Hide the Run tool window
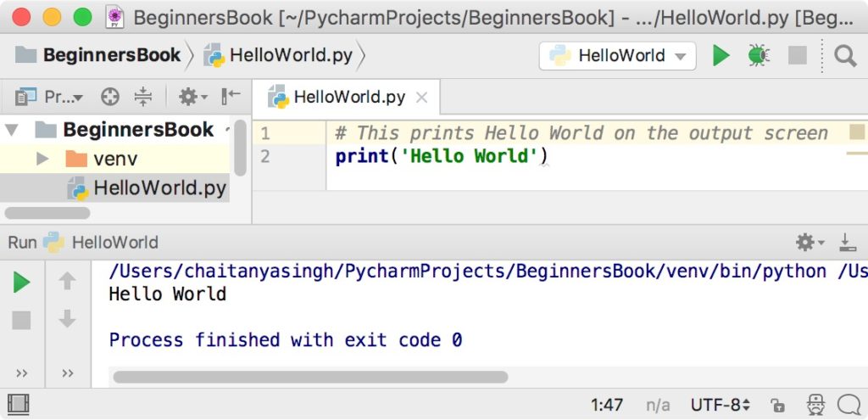Viewport: 868px width, 420px height. (846, 243)
